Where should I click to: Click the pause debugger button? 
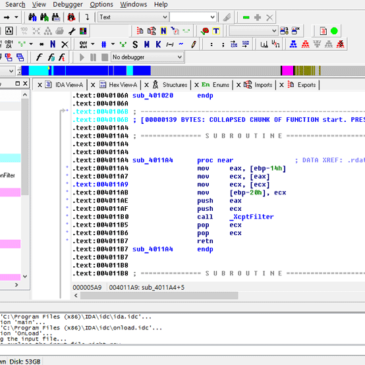point(93,57)
